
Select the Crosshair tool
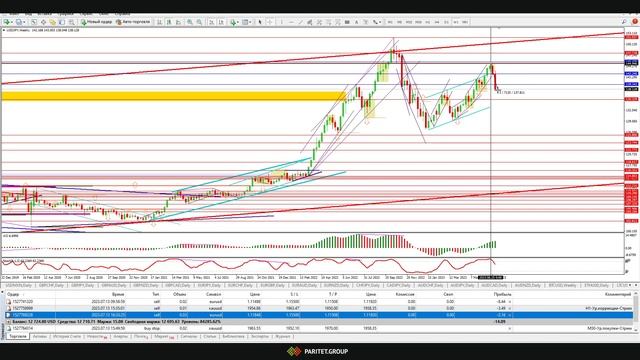click(269, 22)
